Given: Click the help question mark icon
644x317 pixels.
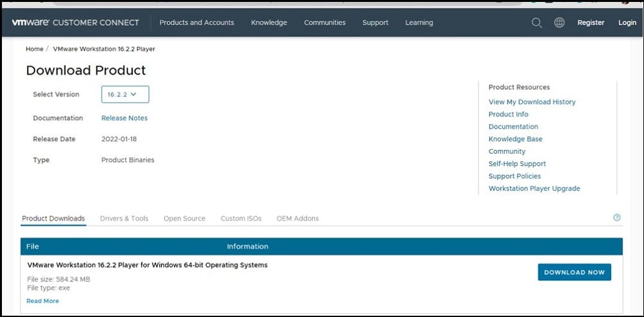Looking at the screenshot, I should 616,218.
